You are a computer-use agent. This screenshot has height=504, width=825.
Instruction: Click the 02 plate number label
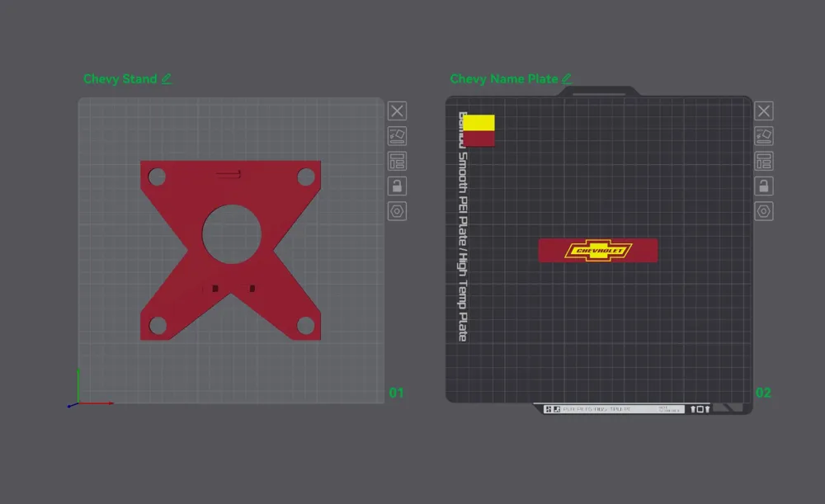pos(764,393)
